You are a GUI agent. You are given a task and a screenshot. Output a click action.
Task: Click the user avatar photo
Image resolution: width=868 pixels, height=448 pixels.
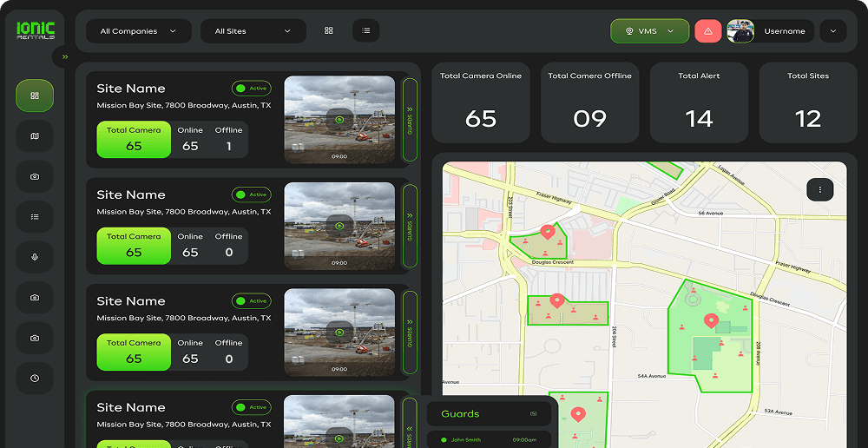click(x=740, y=31)
